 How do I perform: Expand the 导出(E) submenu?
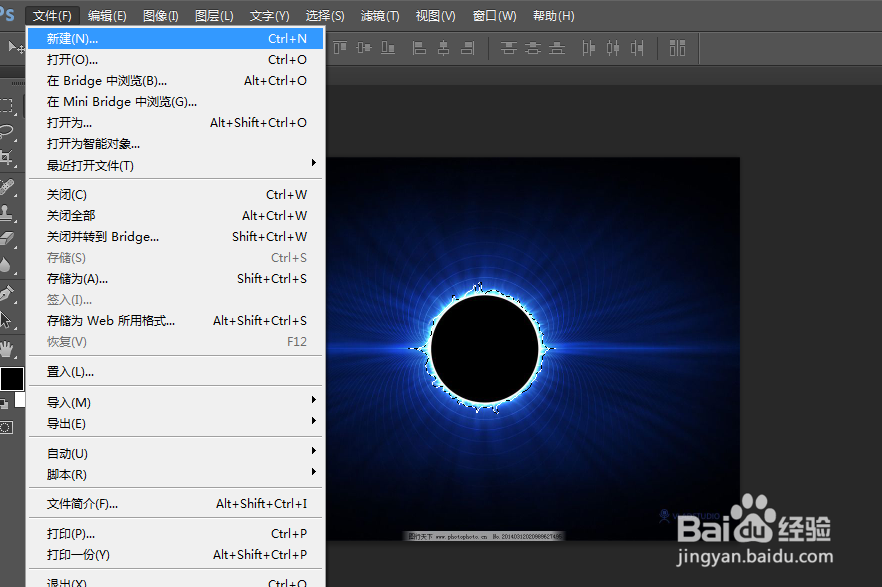(176, 423)
